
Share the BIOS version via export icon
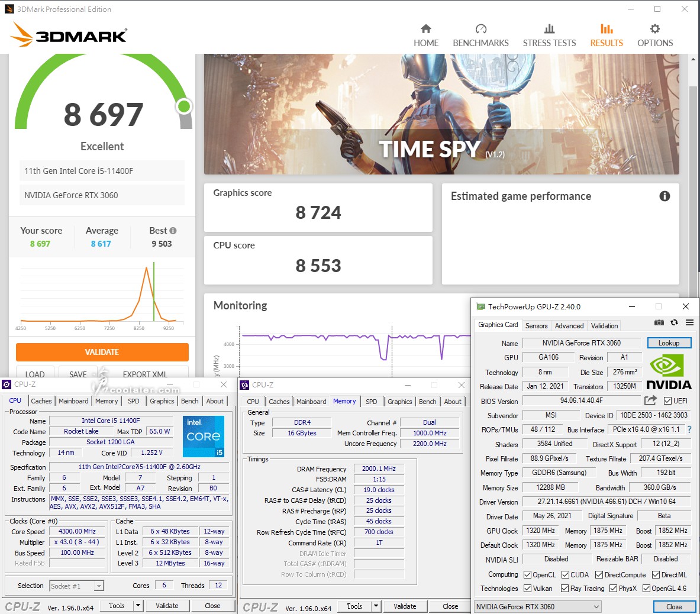(x=650, y=400)
